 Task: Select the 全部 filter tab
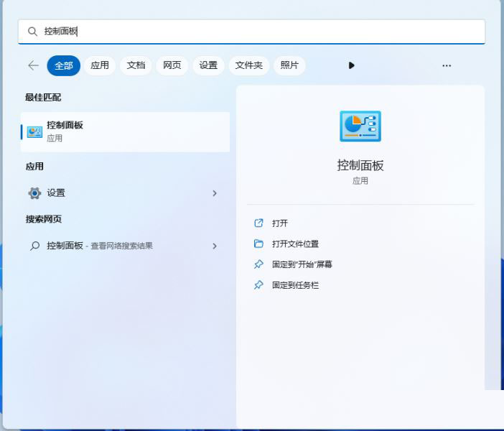pos(64,65)
